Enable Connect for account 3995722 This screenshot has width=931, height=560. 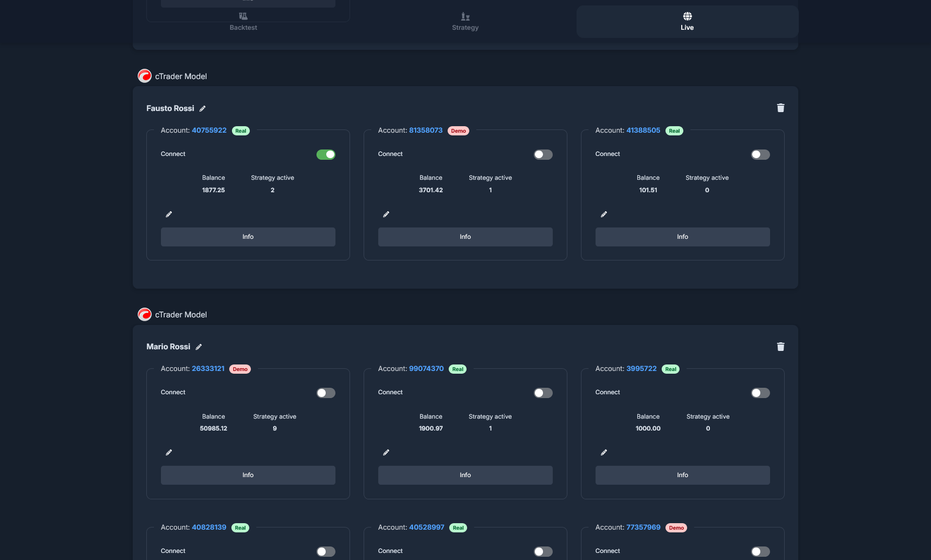point(760,393)
